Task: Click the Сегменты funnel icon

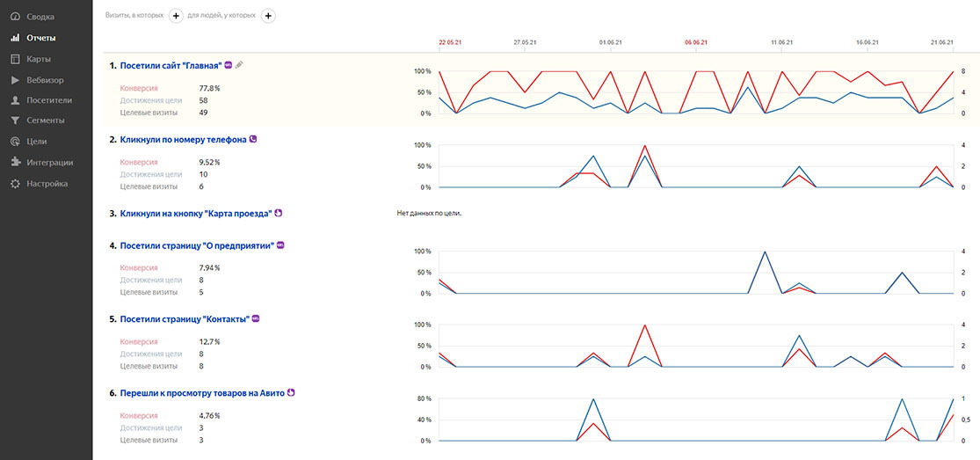Action: click(15, 120)
